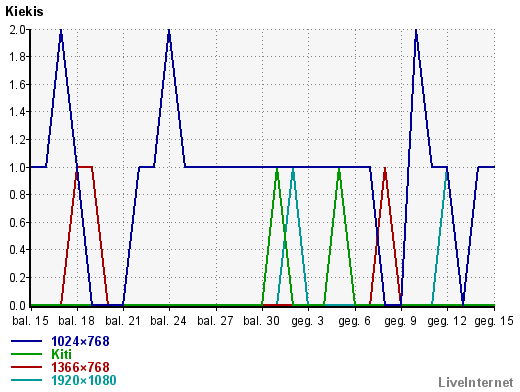The image size is (520, 392).
Task: Click the 1.0 y-axis value label
Action: coord(17,167)
